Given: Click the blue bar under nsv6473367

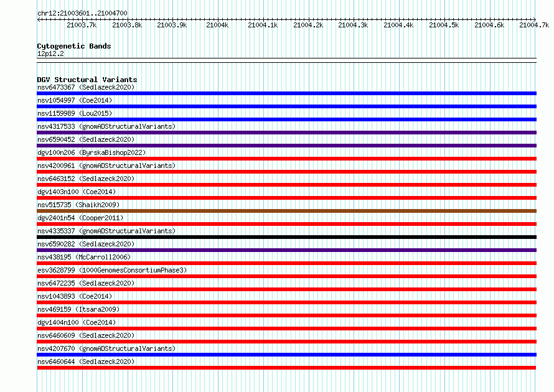Looking at the screenshot, I should click(x=286, y=93).
